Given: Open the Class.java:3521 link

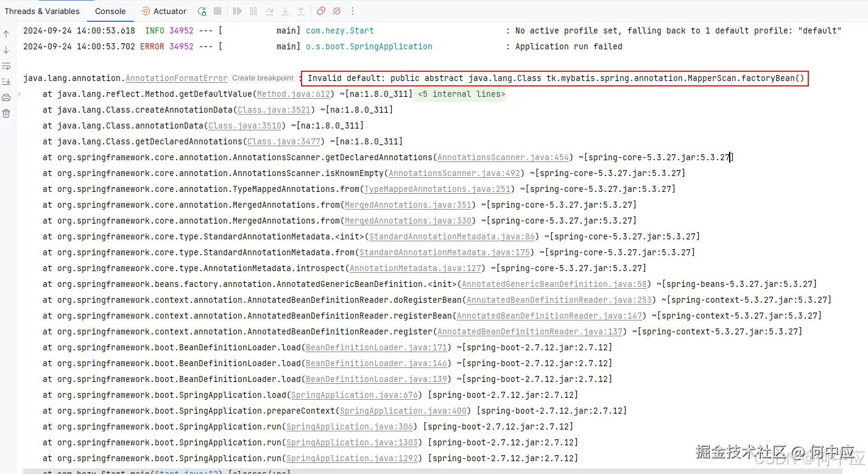Looking at the screenshot, I should (x=274, y=110).
